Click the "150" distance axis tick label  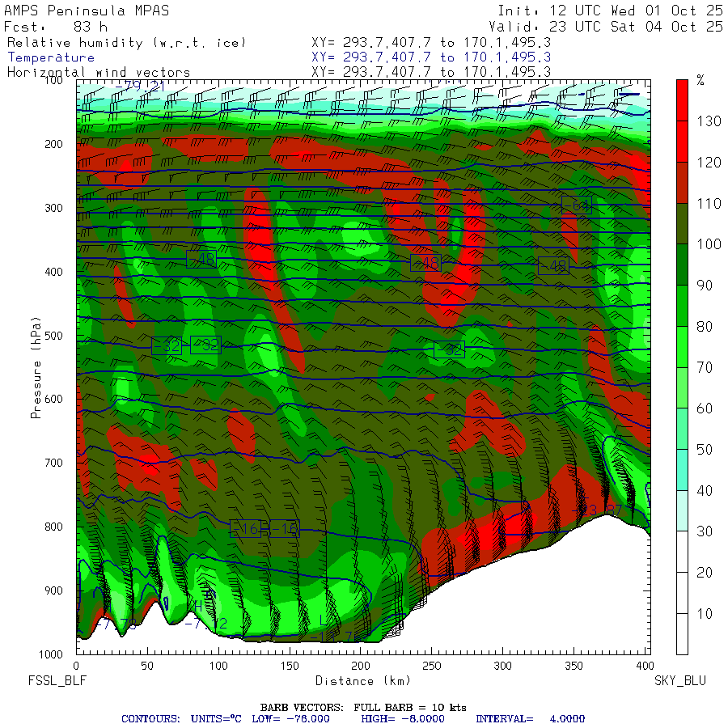(x=290, y=666)
